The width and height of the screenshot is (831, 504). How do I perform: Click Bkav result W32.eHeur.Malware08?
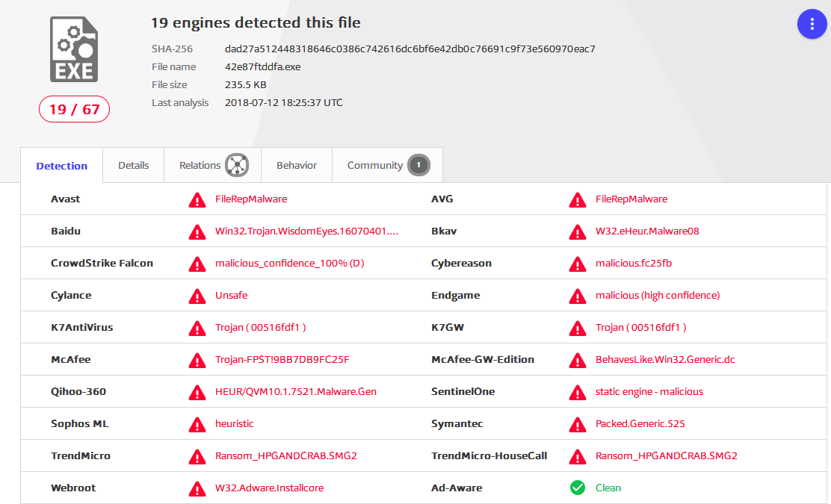647,231
